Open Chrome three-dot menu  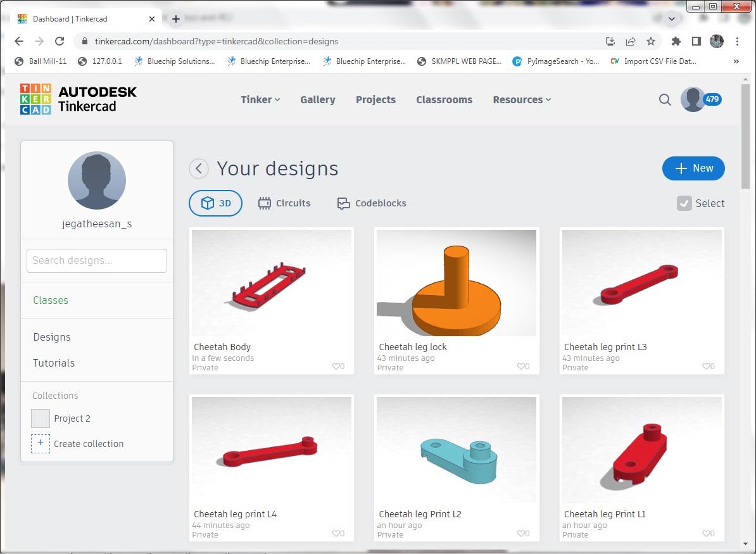737,41
